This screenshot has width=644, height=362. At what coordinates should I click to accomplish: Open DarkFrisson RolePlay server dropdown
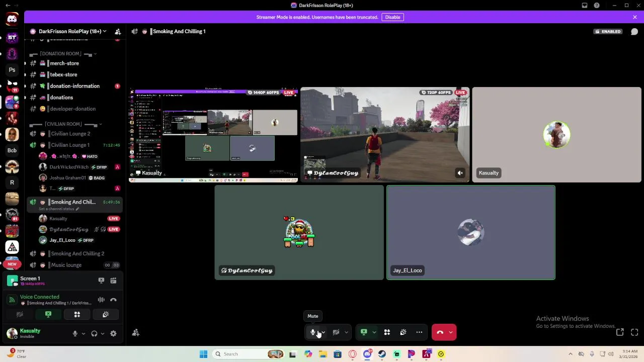click(x=68, y=31)
